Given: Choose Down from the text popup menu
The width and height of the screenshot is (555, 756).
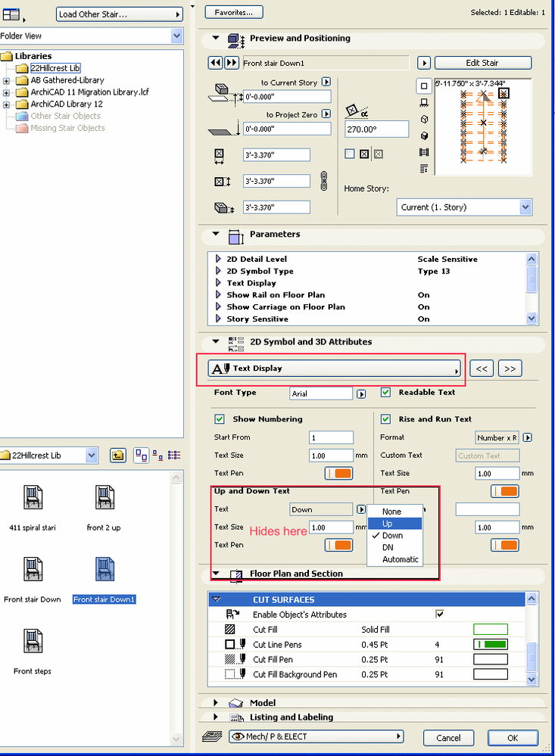Looking at the screenshot, I should pyautogui.click(x=394, y=536).
